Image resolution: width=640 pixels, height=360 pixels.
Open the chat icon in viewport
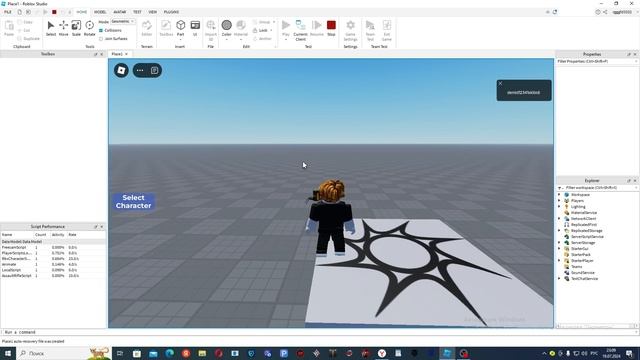coord(155,70)
